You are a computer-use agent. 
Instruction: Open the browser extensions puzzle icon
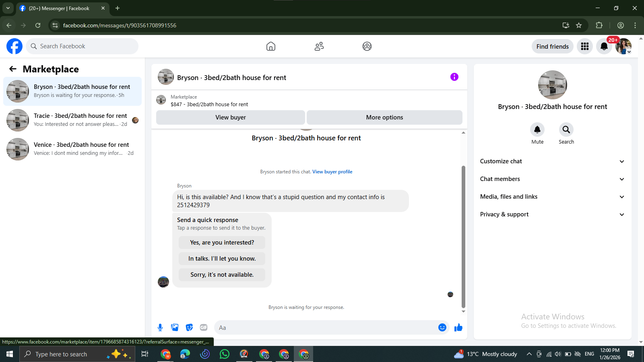click(x=599, y=25)
